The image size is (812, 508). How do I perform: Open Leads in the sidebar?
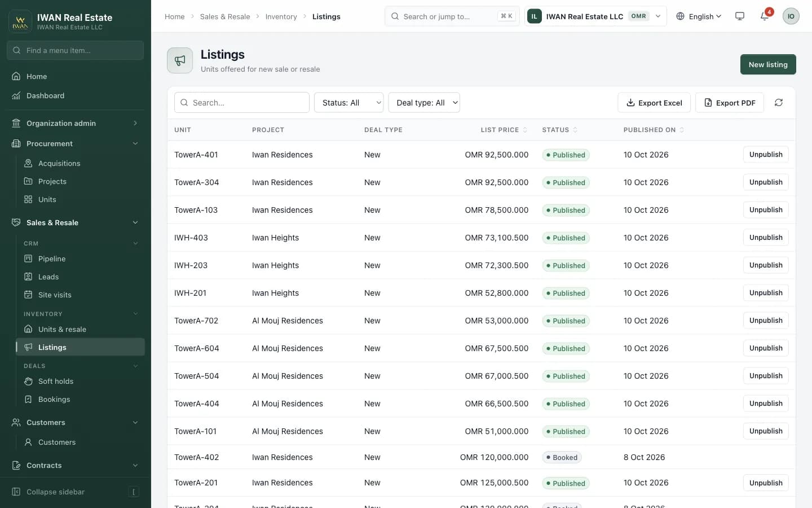tap(81, 277)
